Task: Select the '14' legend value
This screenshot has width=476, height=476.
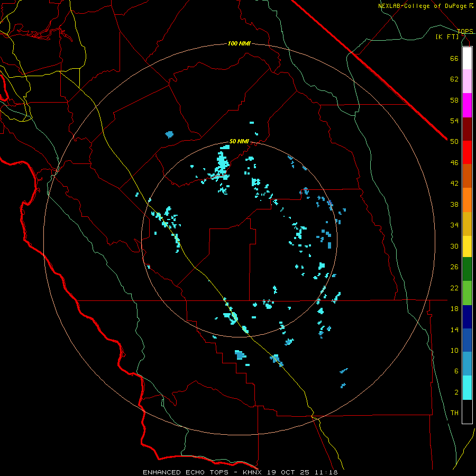Action: (454, 329)
